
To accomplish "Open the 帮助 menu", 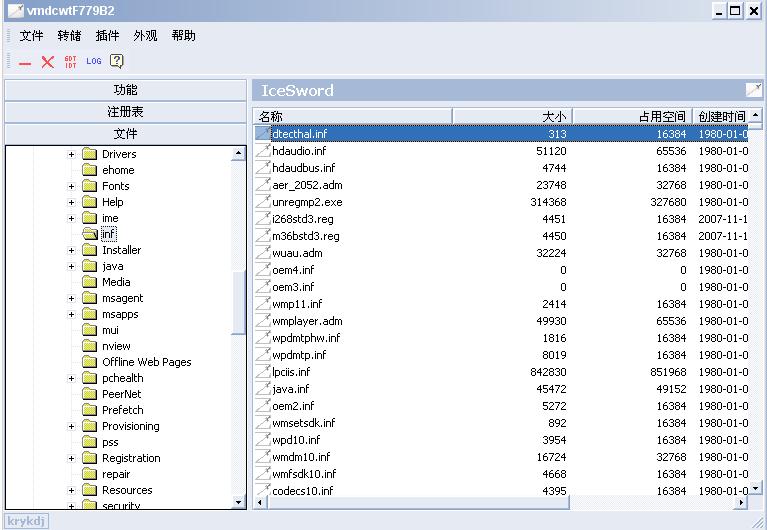I will click(x=183, y=36).
